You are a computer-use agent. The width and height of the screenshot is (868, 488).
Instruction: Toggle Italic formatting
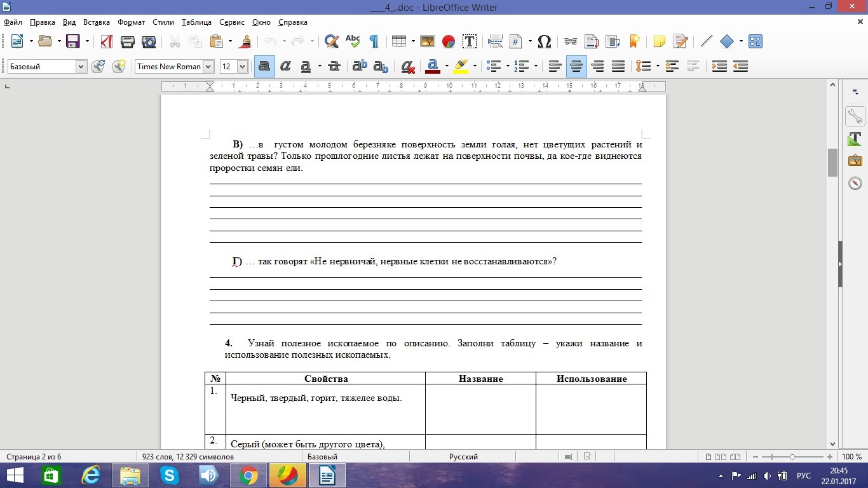point(285,67)
